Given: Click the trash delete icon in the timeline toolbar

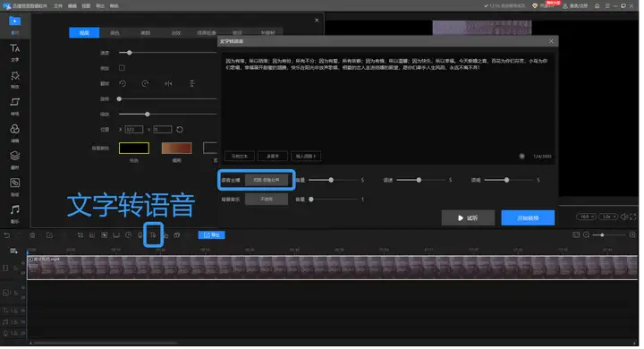Looking at the screenshot, I should [32, 236].
